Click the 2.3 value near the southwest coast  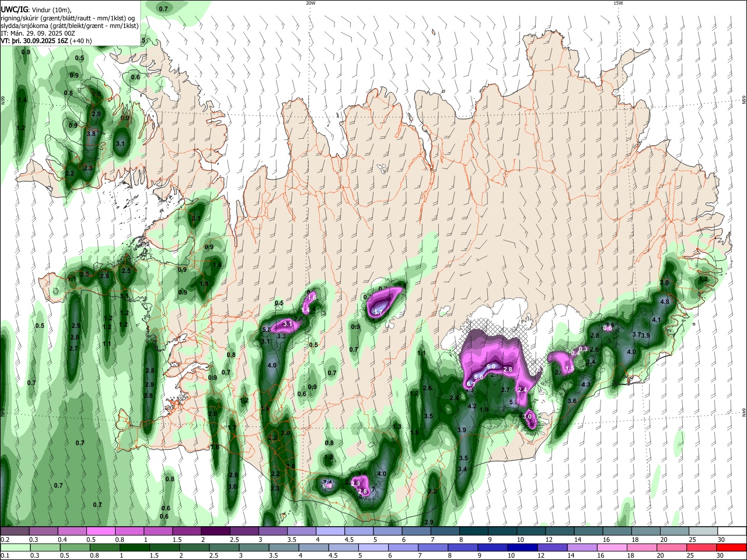pos(275,488)
